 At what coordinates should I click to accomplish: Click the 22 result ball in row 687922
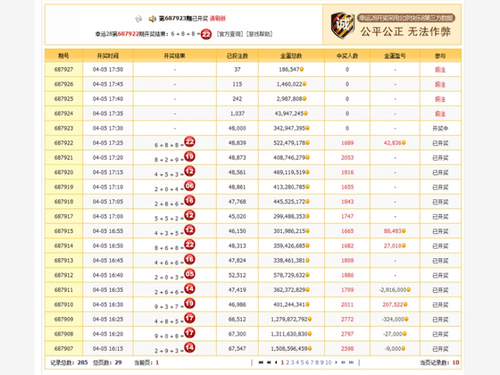click(190, 142)
